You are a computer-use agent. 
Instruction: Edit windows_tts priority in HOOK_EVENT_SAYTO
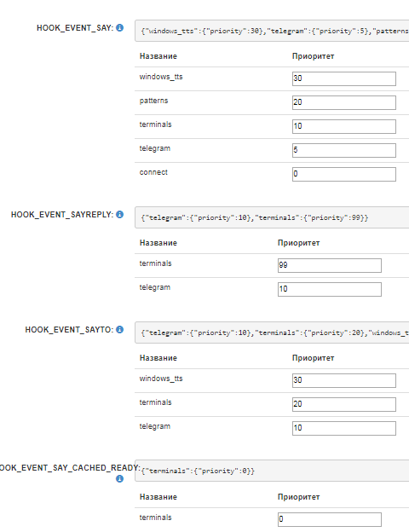click(x=344, y=380)
